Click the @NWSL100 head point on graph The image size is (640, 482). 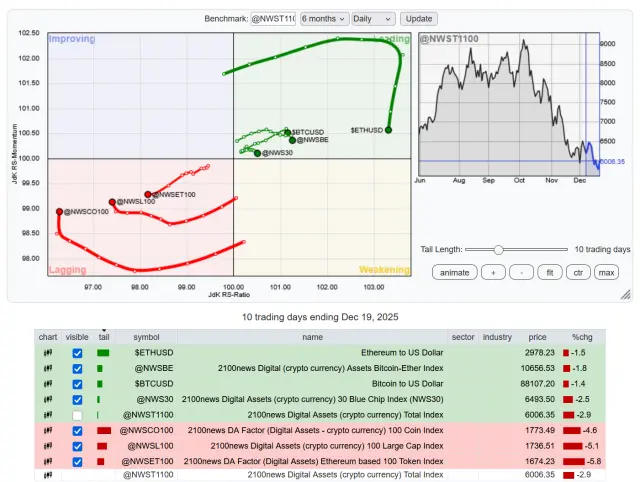click(x=112, y=202)
